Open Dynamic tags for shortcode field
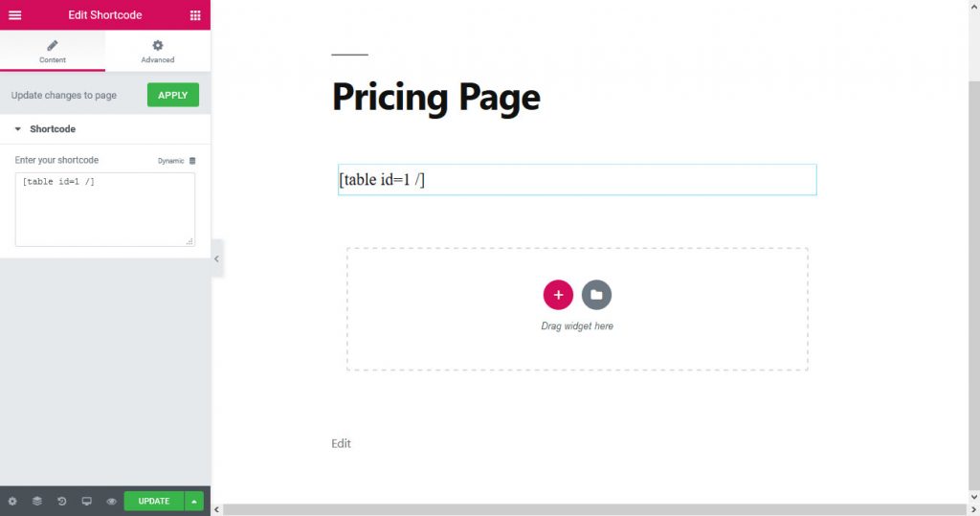The width and height of the screenshot is (980, 516). [x=176, y=161]
